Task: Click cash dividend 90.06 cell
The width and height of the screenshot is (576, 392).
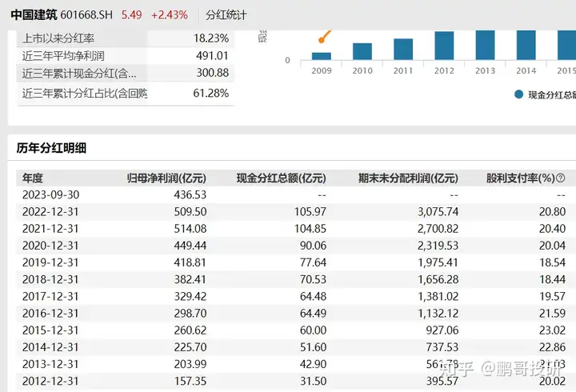Action: [x=313, y=246]
